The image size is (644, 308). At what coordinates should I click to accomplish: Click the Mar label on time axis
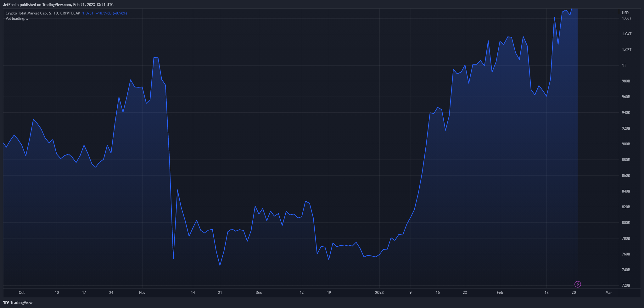coord(609,293)
